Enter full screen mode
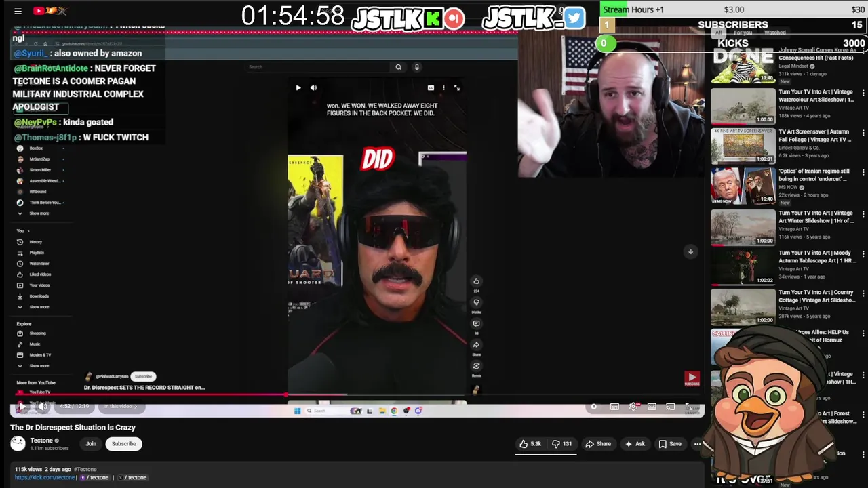Screen dimensions: 868x488 click(689, 407)
